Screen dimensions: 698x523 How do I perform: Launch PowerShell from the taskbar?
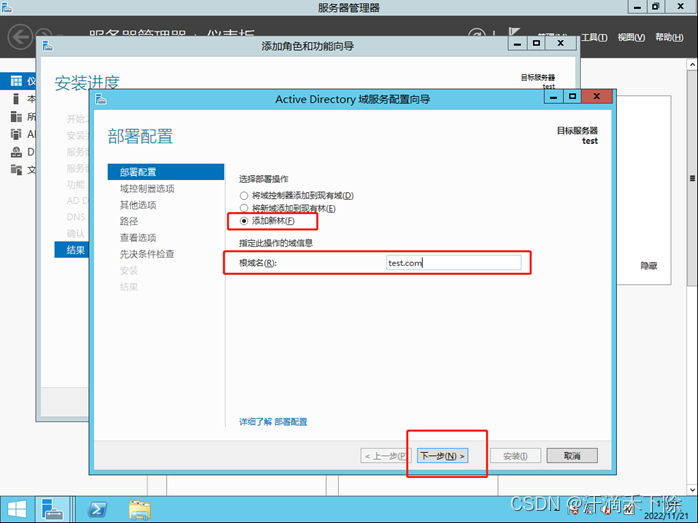click(97, 509)
